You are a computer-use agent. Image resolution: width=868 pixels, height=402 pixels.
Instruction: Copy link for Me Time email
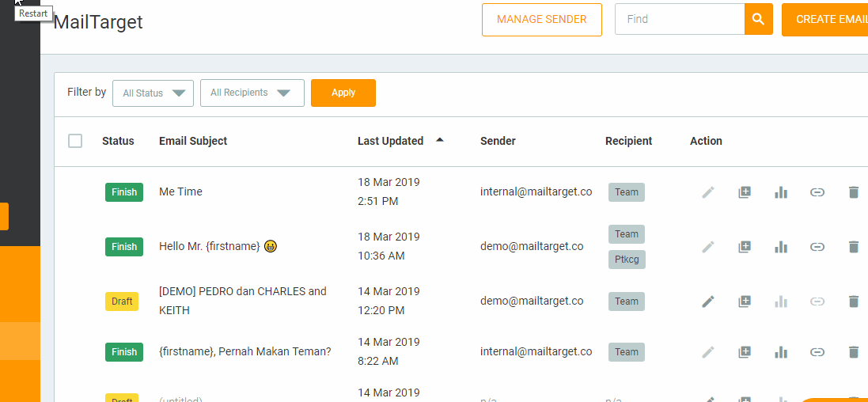click(x=817, y=192)
